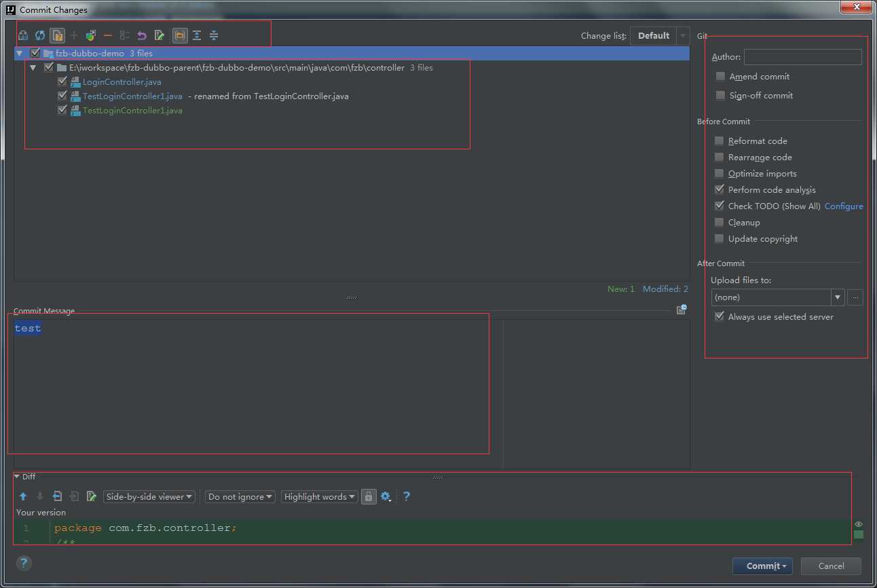This screenshot has width=877, height=588.
Task: Collapse the fzb-dubbo-demo tree node
Action: coord(20,53)
